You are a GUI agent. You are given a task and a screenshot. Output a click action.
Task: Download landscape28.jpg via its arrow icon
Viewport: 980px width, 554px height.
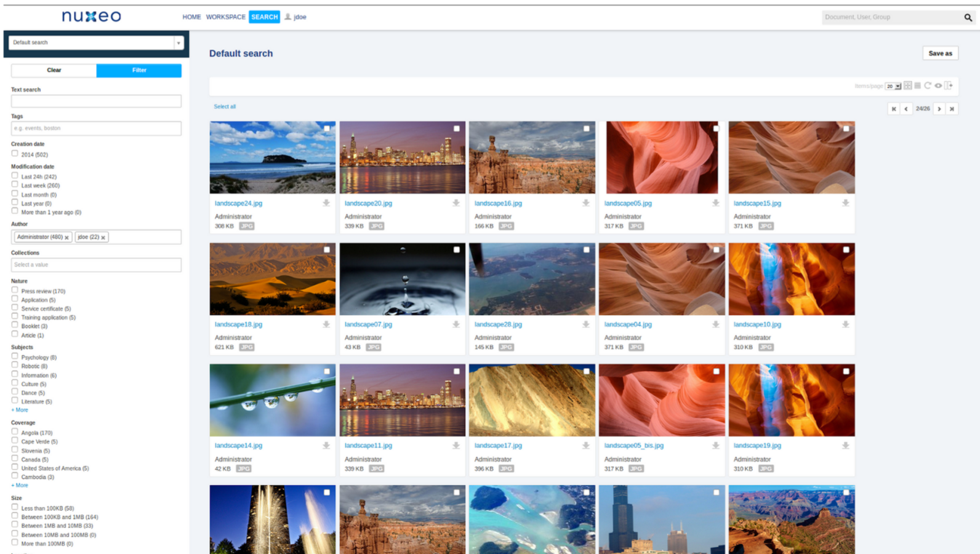[x=586, y=324]
